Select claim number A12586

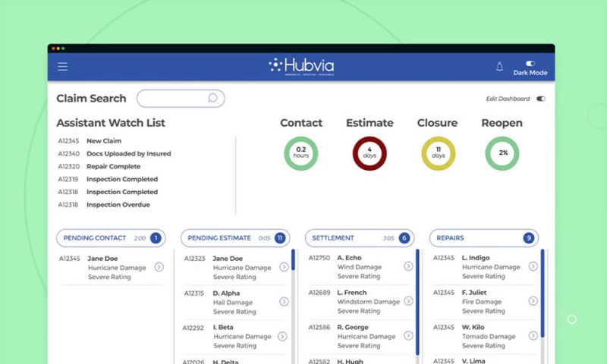pyautogui.click(x=319, y=328)
